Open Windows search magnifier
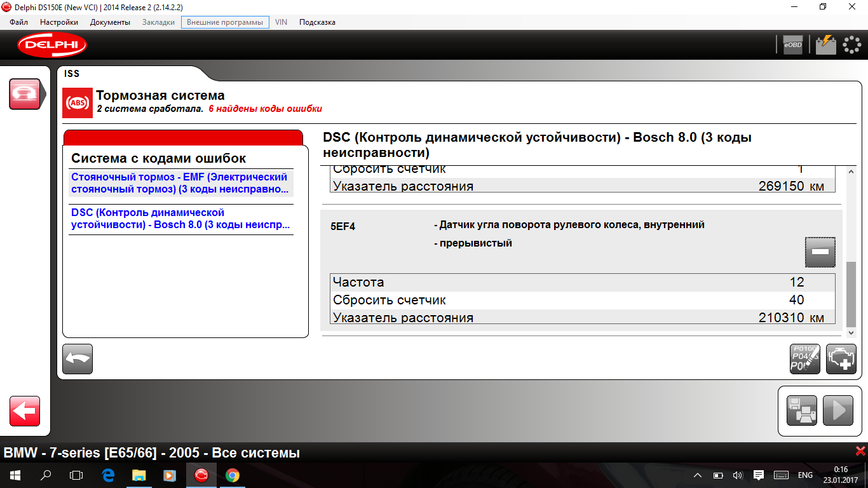This screenshot has width=868, height=488. 46,475
